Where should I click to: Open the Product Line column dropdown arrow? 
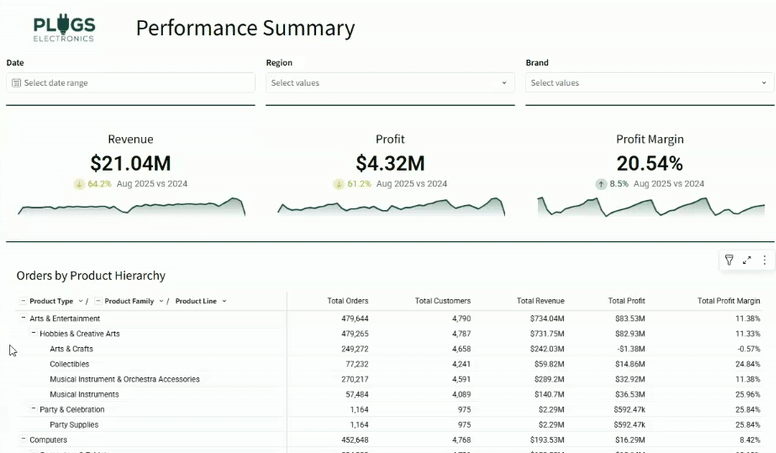click(224, 301)
